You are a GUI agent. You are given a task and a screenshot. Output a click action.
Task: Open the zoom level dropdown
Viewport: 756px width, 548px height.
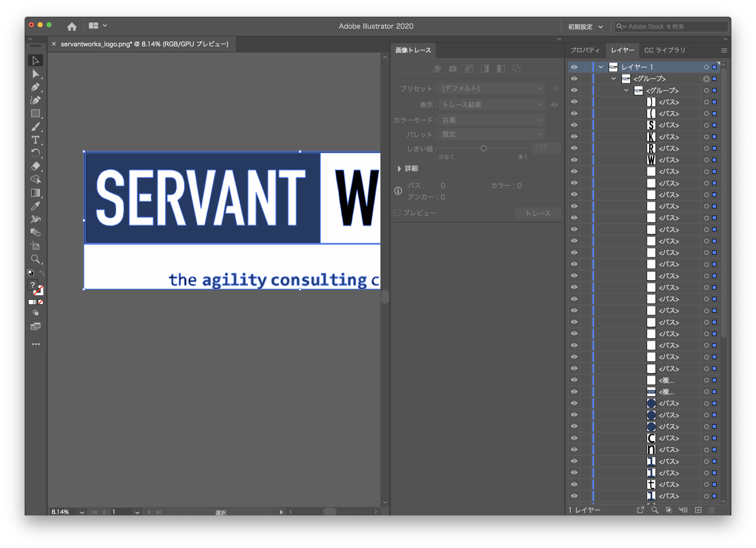(x=82, y=512)
